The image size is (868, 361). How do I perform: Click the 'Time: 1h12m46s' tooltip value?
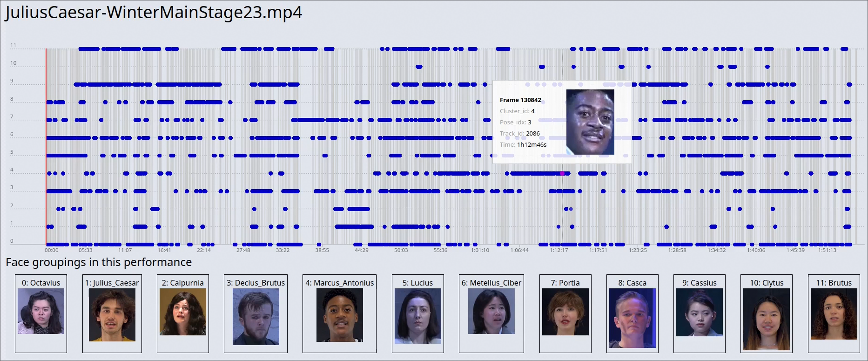click(523, 145)
